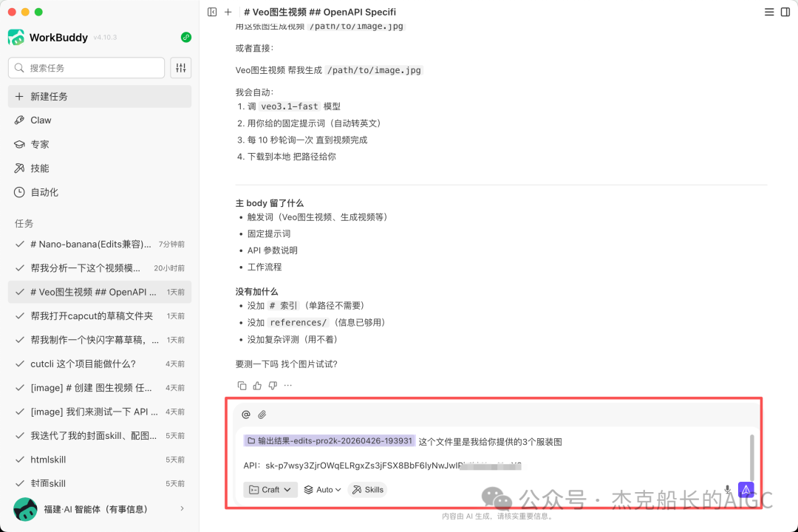Create a new task with 新建任务
798x532 pixels.
[100, 96]
